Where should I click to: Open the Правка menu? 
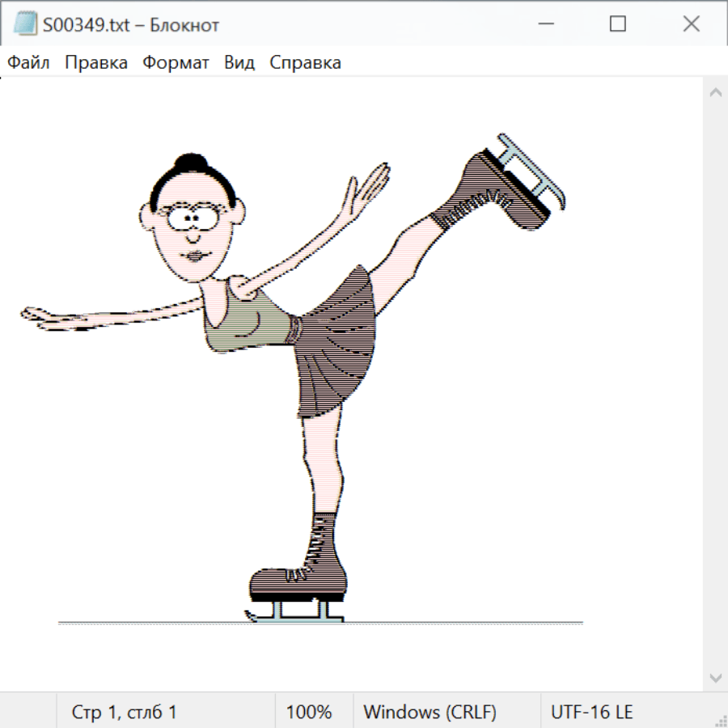click(96, 63)
